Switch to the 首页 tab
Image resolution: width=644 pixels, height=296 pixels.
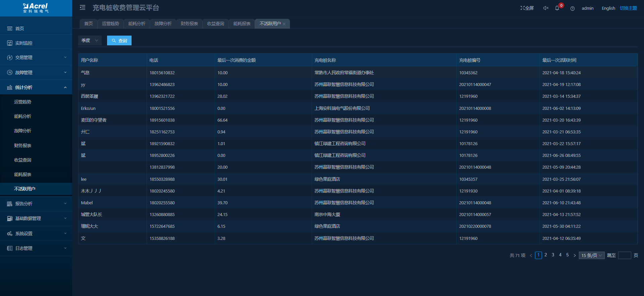89,24
